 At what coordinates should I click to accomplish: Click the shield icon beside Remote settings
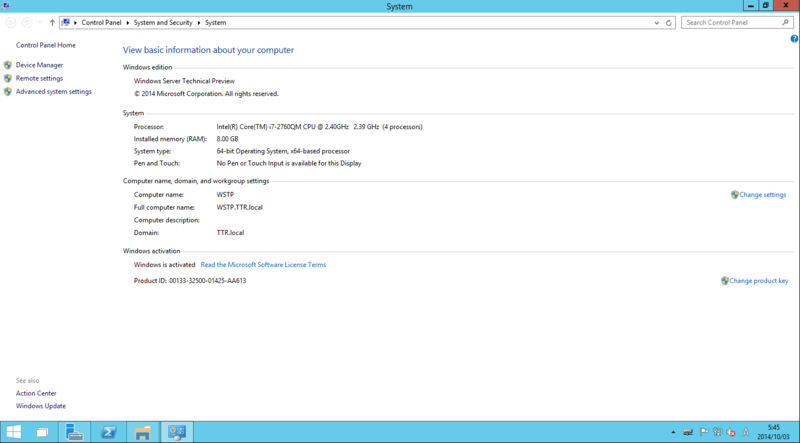click(8, 79)
